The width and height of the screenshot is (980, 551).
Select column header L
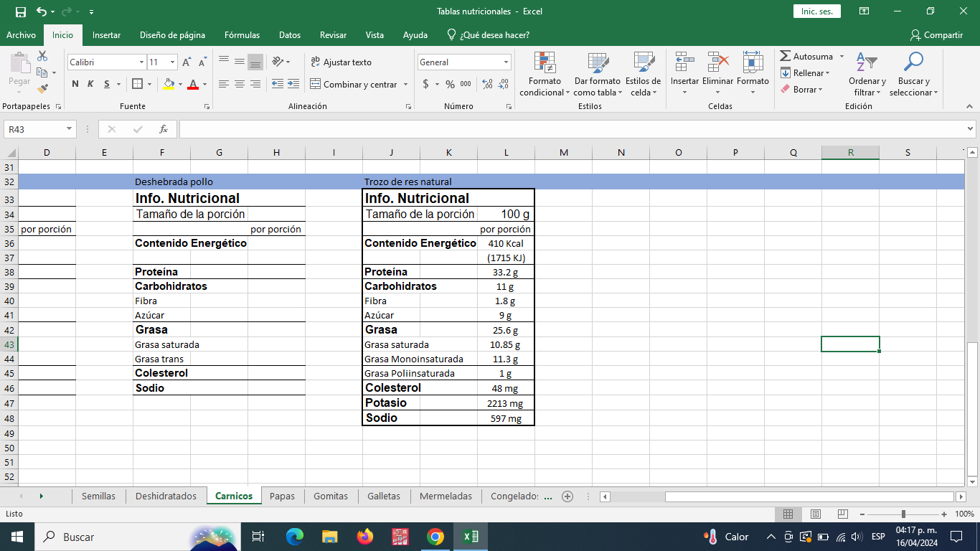(x=506, y=152)
